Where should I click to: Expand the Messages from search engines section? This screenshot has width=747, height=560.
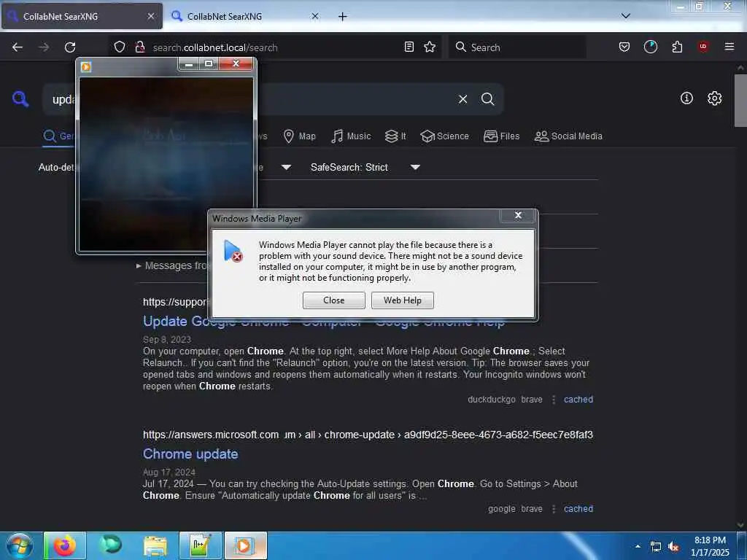172,265
